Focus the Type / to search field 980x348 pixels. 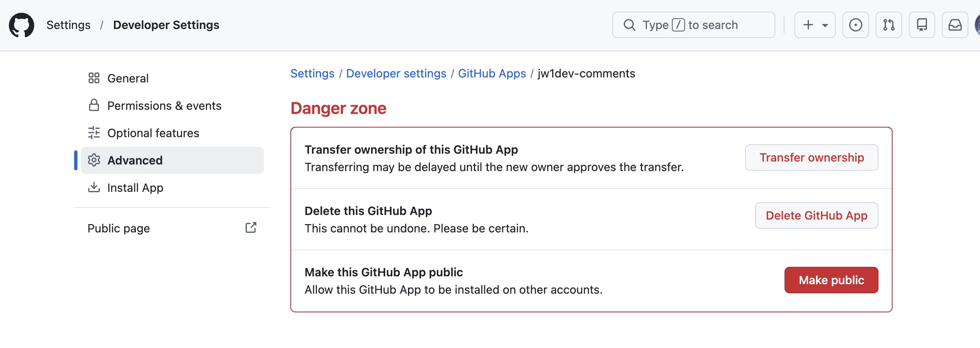[x=693, y=25]
